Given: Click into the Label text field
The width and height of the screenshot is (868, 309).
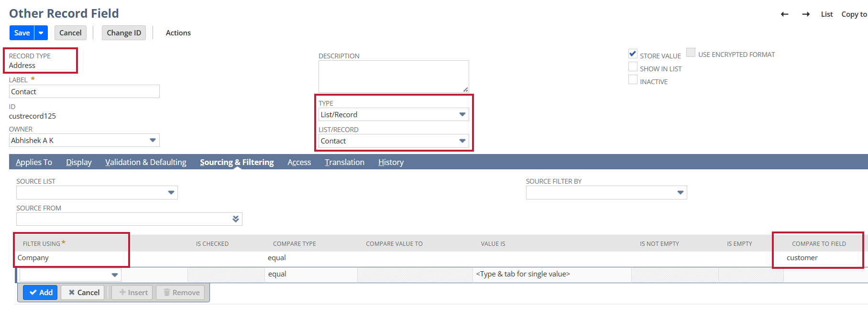Looking at the screenshot, I should pyautogui.click(x=84, y=92).
